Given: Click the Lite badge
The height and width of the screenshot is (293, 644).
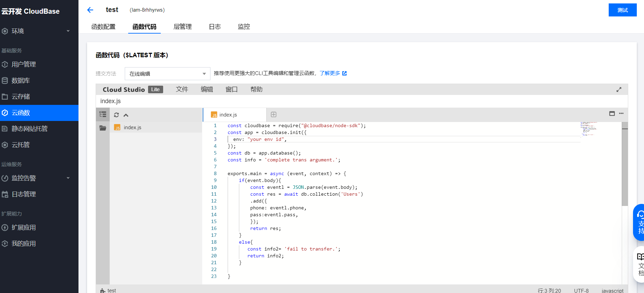Looking at the screenshot, I should [x=156, y=89].
